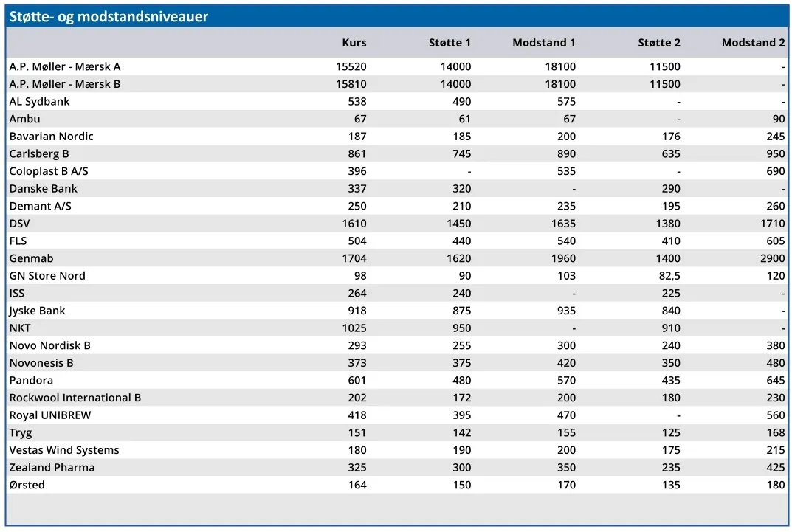Select the Kurs column header
This screenshot has width=792, height=532.
[354, 43]
